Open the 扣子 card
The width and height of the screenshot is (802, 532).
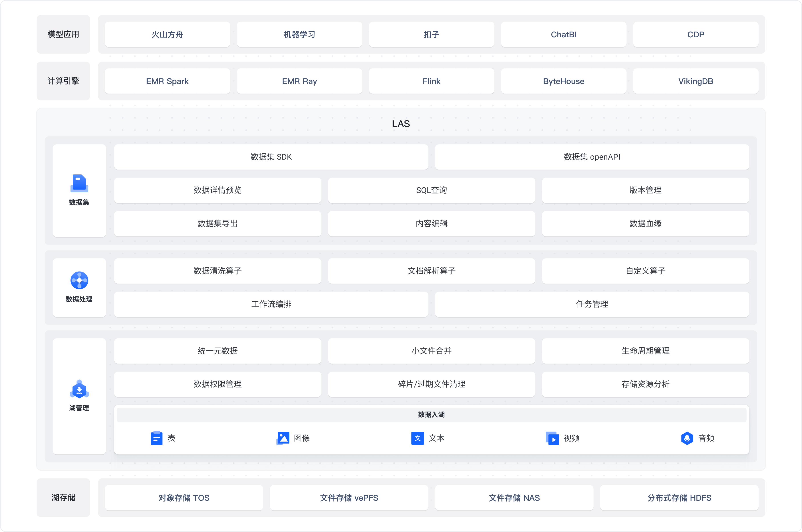click(431, 34)
